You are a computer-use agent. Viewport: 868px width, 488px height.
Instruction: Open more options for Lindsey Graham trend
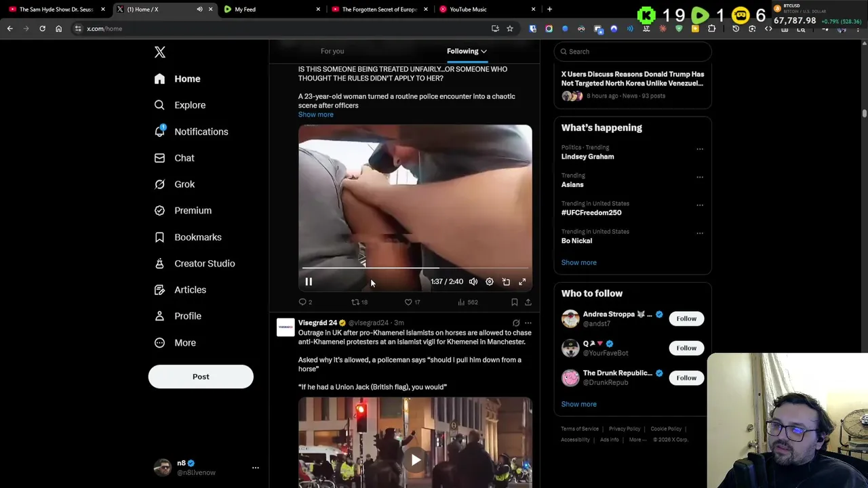click(x=700, y=149)
